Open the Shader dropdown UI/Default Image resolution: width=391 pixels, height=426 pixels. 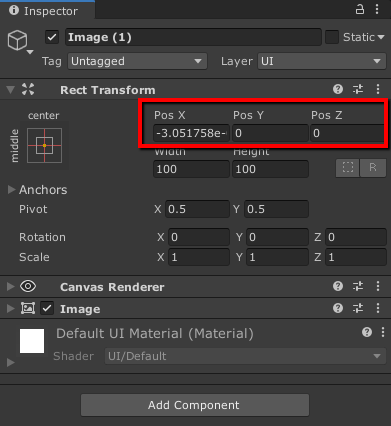pos(245,356)
